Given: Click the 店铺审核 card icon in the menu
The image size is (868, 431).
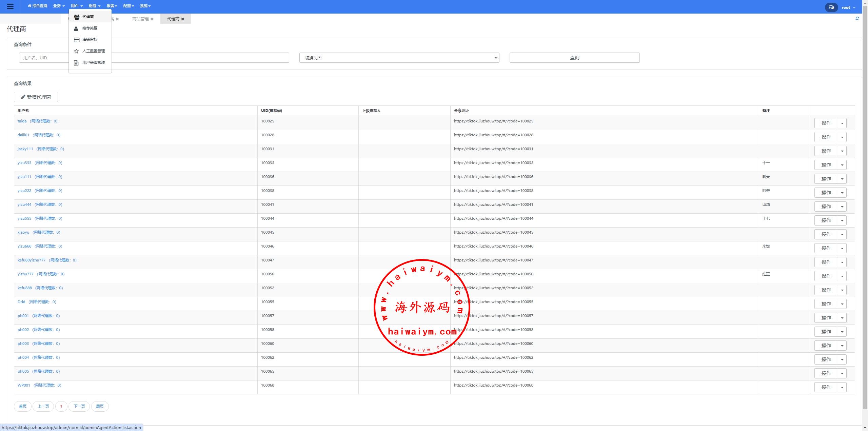Looking at the screenshot, I should pos(77,40).
